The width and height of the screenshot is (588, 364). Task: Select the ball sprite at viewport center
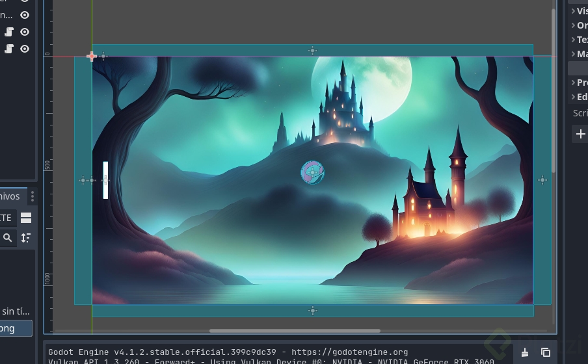point(313,172)
